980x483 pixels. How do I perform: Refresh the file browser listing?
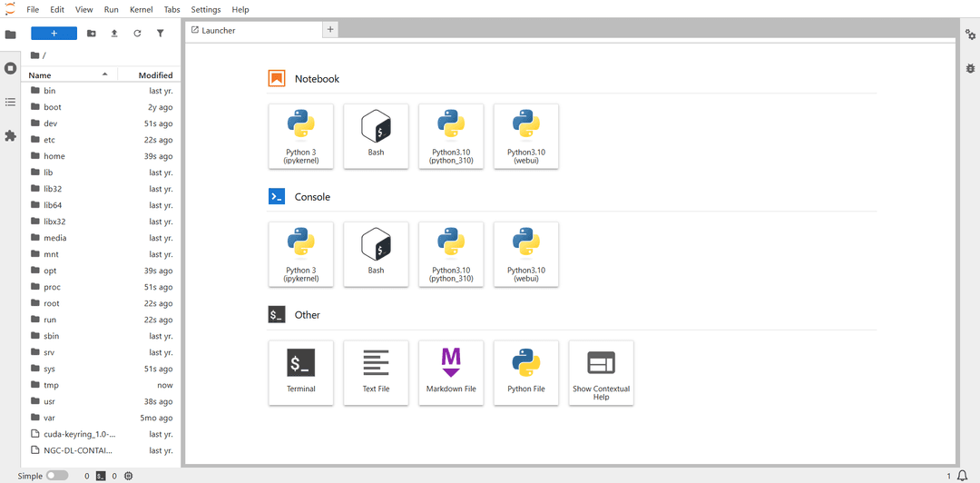click(138, 34)
